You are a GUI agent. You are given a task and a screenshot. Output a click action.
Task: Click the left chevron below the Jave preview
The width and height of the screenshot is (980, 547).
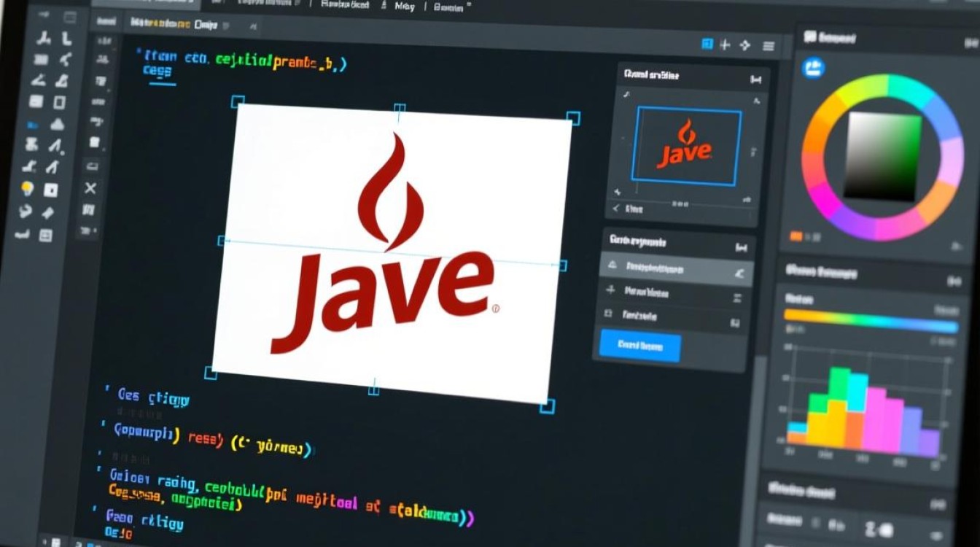[x=615, y=209]
